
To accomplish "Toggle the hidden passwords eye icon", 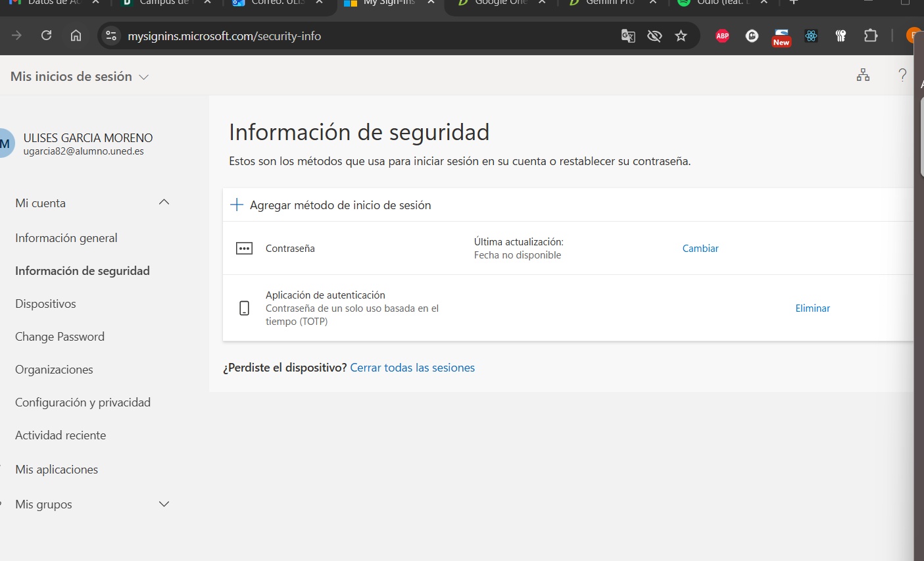I will (x=654, y=36).
